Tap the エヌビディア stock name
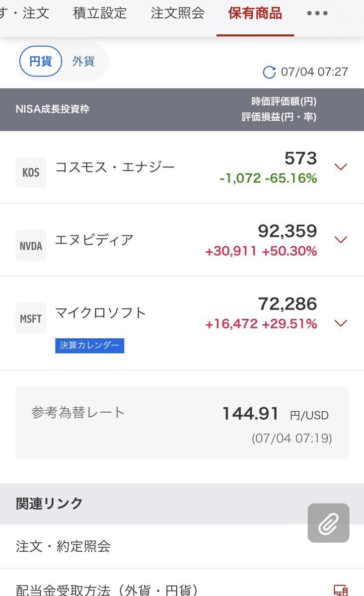This screenshot has height=596, width=364. tap(94, 240)
